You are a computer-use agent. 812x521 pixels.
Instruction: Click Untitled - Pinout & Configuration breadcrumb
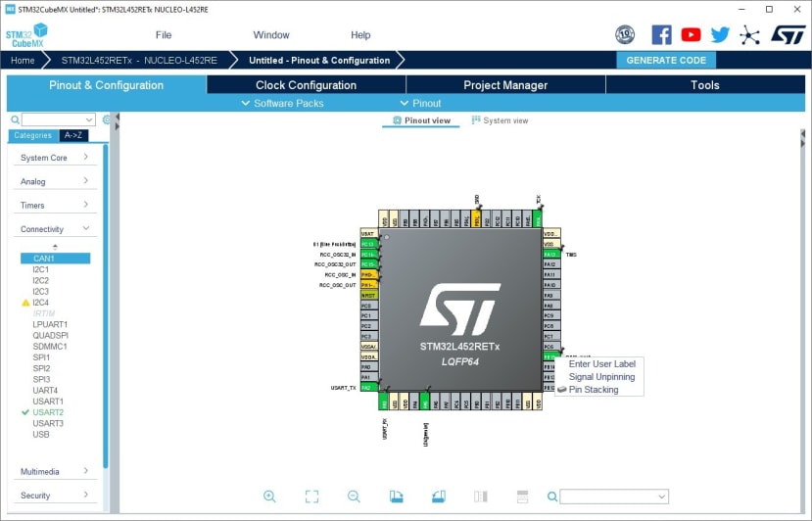pos(319,60)
